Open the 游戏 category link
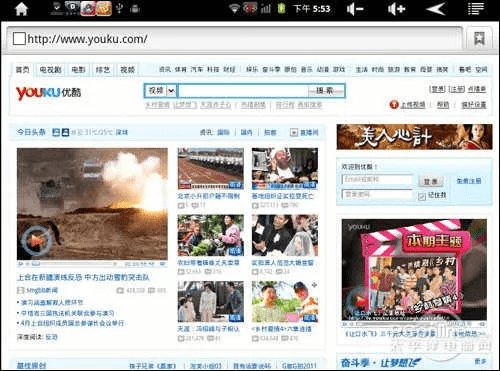The height and width of the screenshot is (371, 500). pyautogui.click(x=339, y=70)
